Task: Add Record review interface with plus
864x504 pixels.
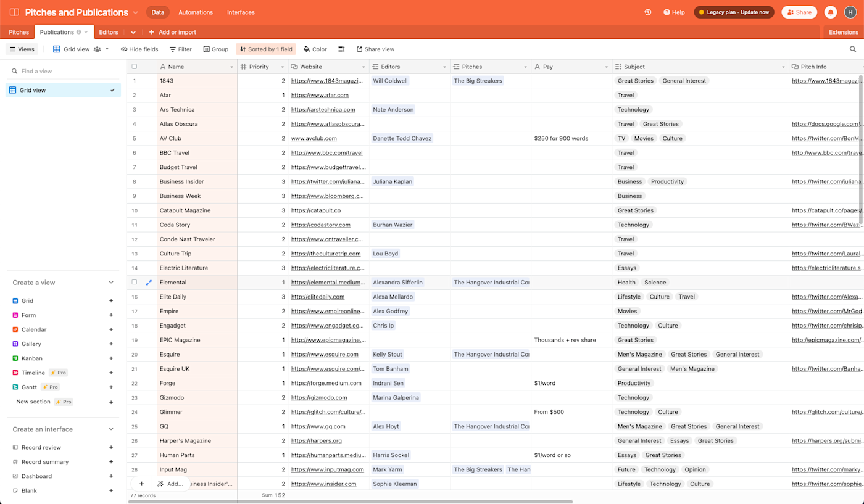Action: tap(111, 447)
